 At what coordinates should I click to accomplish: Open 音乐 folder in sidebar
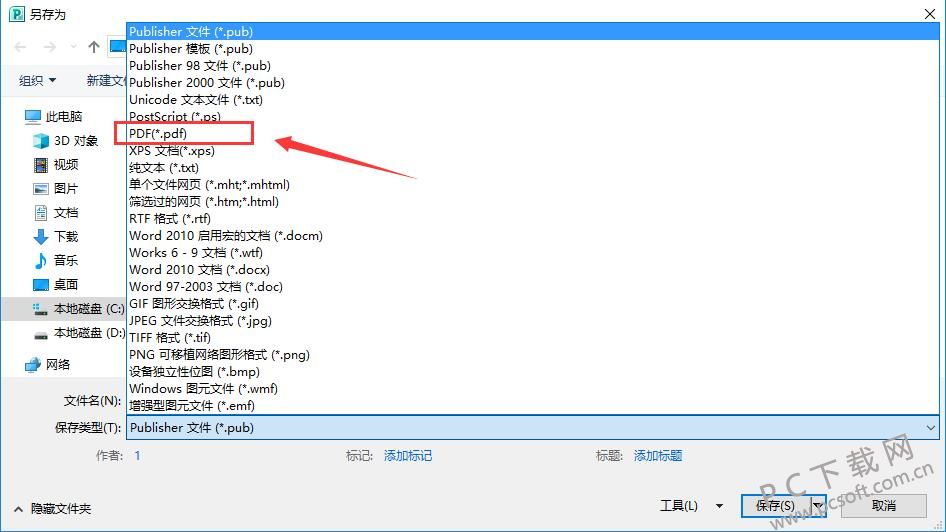tap(56, 261)
